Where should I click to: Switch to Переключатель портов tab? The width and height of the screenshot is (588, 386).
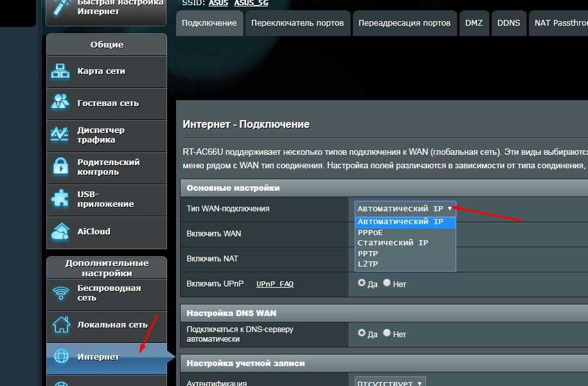point(298,23)
